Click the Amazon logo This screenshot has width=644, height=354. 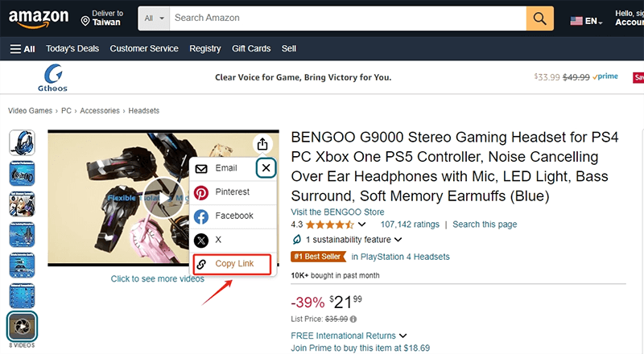39,18
